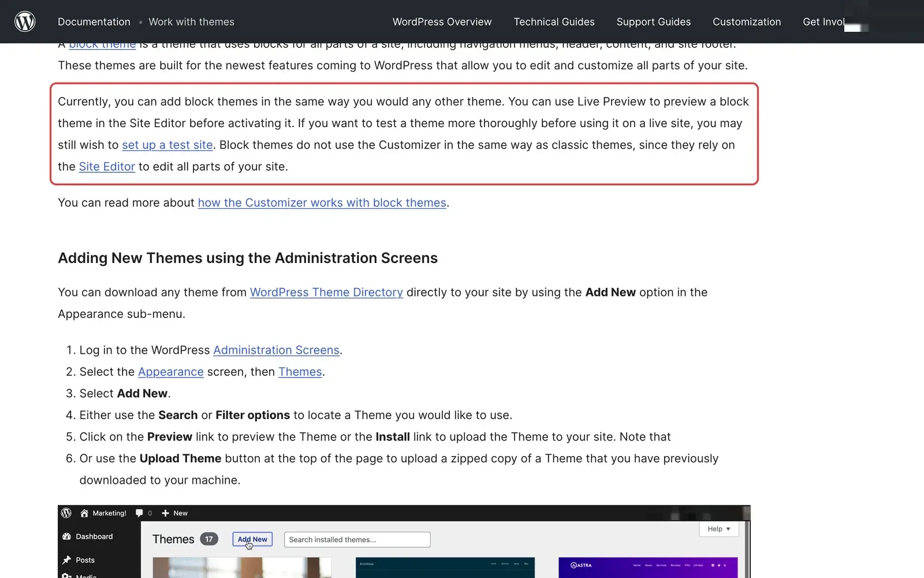Open the WordPress Overview menu
The width and height of the screenshot is (924, 578).
coord(442,22)
